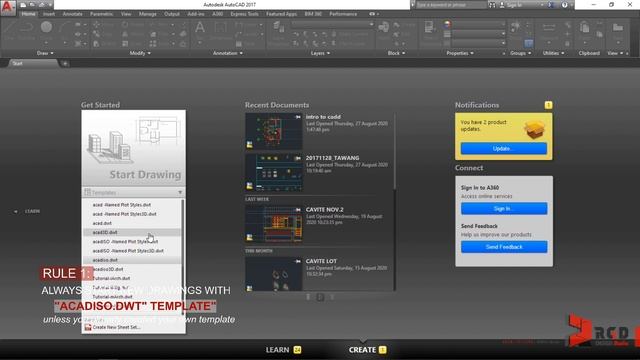Open the Output ribbon tab
Image resolution: width=640 pixels, height=360 pixels.
172,14
